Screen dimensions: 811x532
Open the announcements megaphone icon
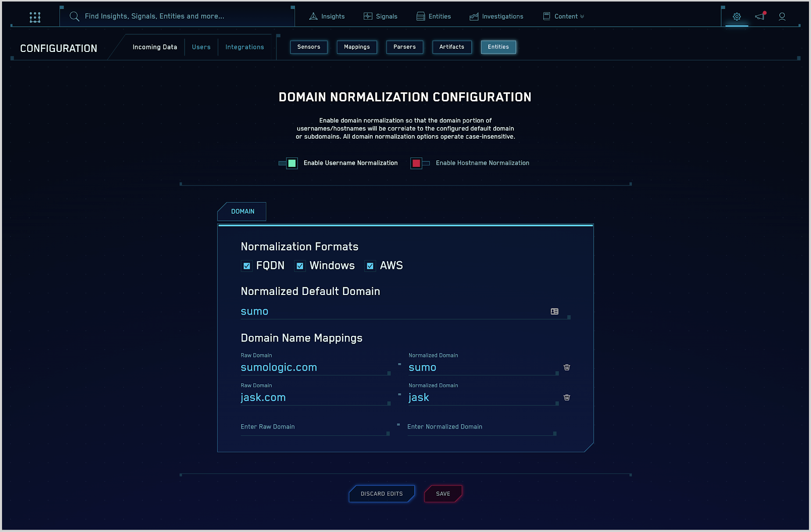760,17
